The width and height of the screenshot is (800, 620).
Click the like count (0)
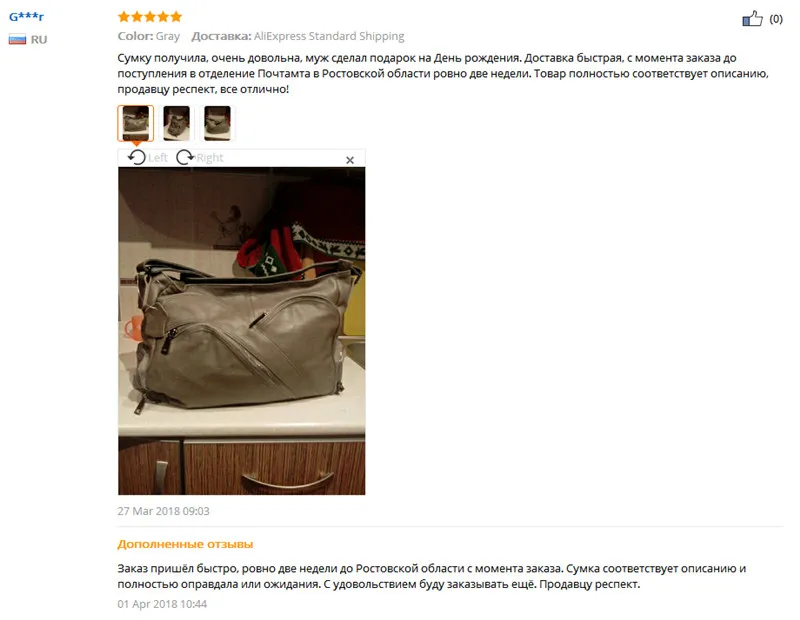(776, 19)
